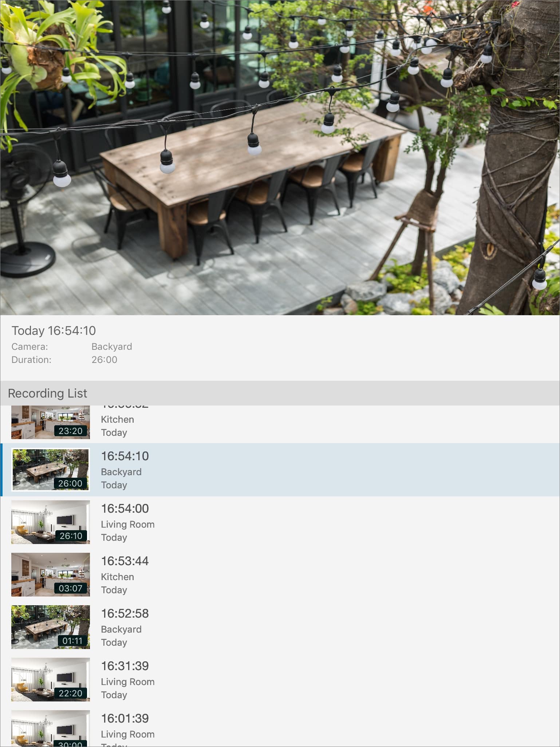Image resolution: width=560 pixels, height=747 pixels.
Task: Click the 26:00 duration value in details
Action: coord(104,360)
